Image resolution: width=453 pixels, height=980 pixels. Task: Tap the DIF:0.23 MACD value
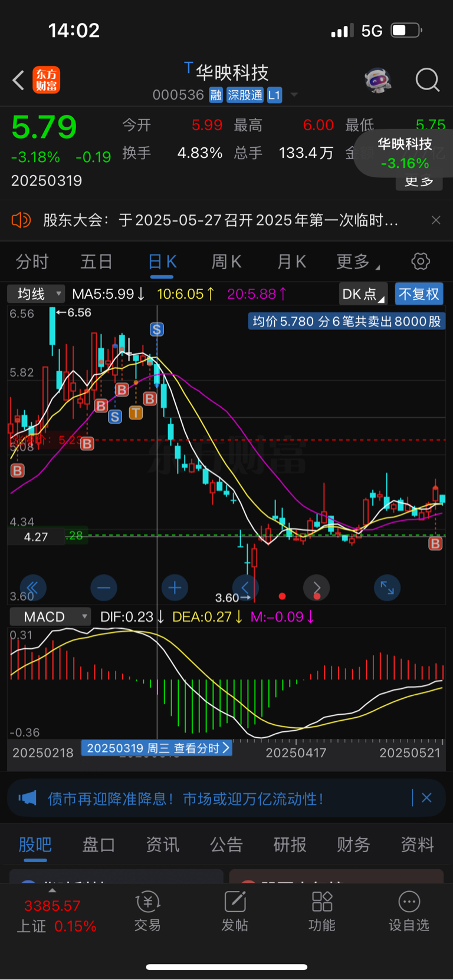click(132, 617)
